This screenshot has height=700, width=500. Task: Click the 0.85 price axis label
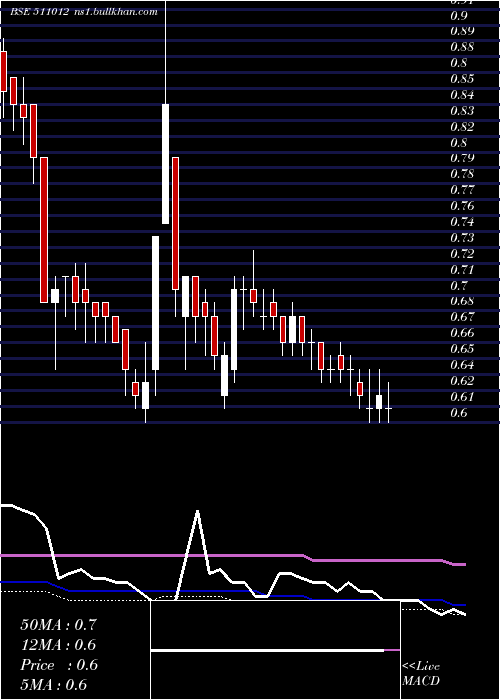[462, 79]
